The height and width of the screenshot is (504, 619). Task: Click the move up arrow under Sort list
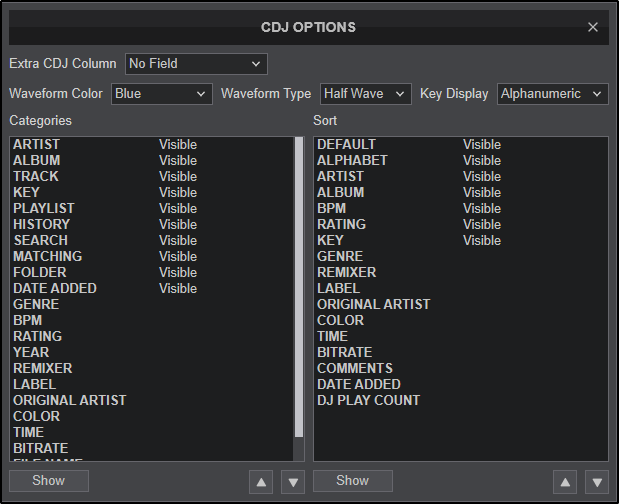click(x=565, y=482)
